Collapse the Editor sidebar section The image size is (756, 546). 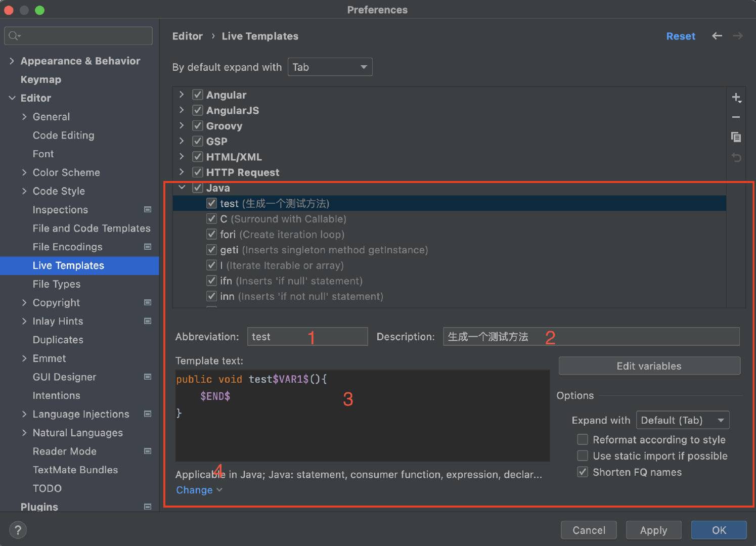point(12,98)
